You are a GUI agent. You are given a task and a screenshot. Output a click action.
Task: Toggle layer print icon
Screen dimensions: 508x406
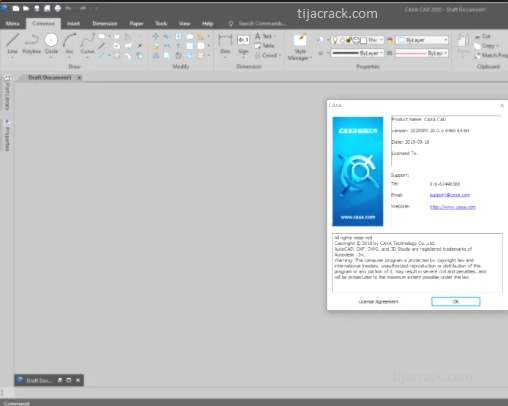356,40
